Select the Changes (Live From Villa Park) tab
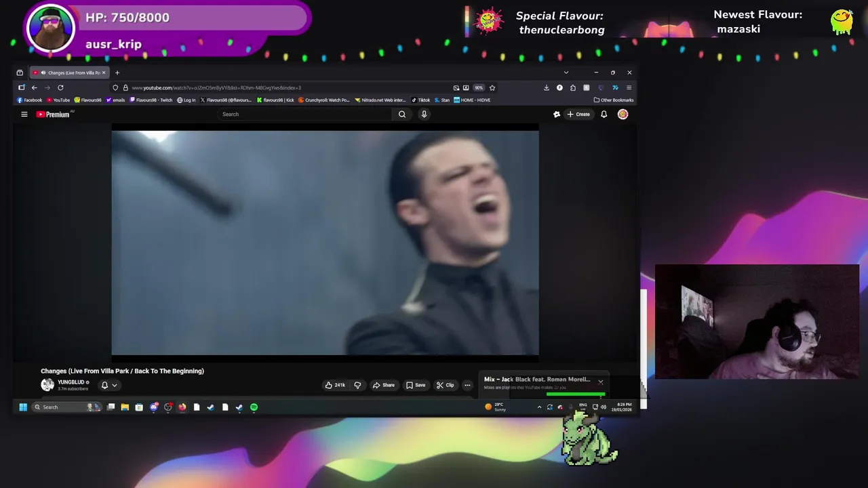The width and height of the screenshot is (868, 488). click(x=69, y=73)
